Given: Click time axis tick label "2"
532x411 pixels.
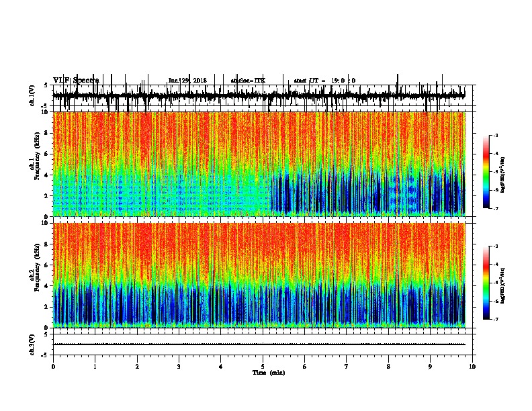Looking at the screenshot, I should point(137,367).
